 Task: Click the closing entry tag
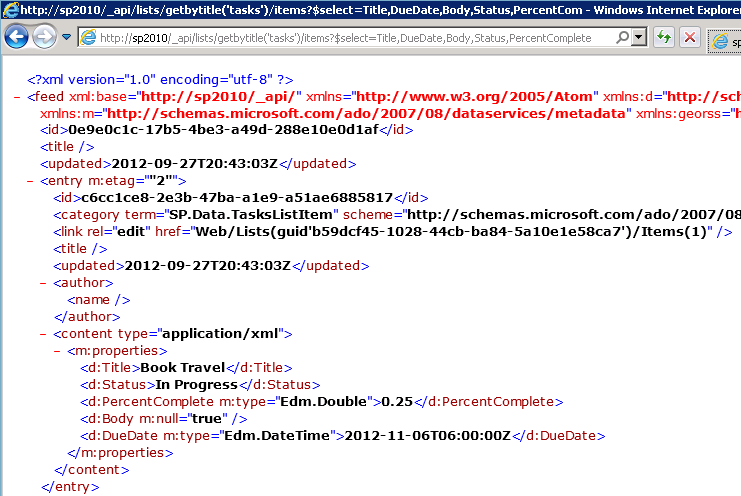70,487
